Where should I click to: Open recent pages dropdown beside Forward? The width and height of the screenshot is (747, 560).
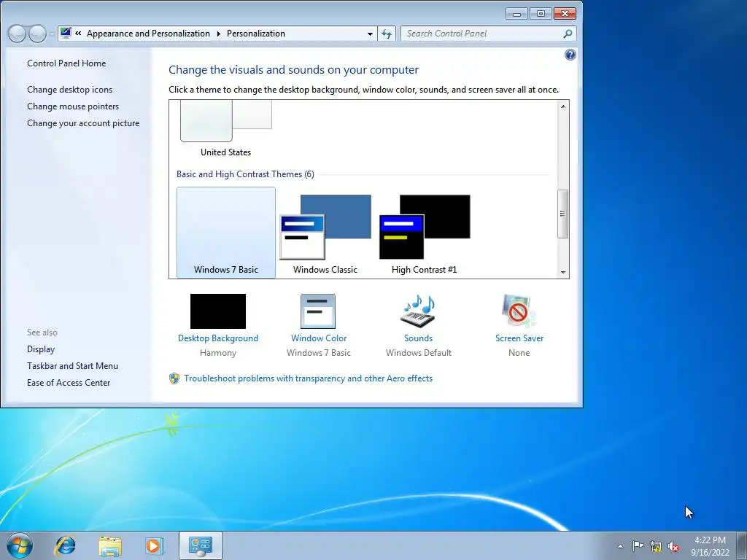tap(52, 34)
